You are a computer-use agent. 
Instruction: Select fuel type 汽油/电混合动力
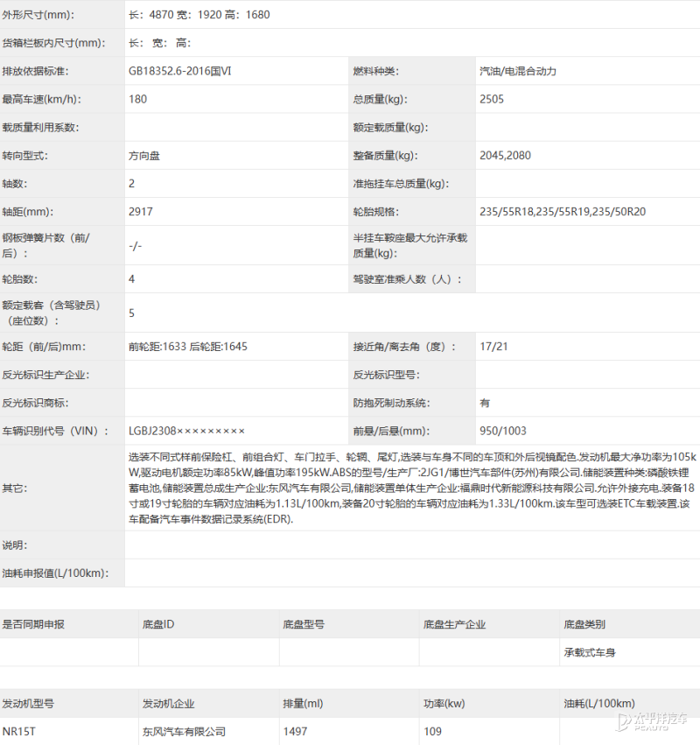click(x=518, y=71)
